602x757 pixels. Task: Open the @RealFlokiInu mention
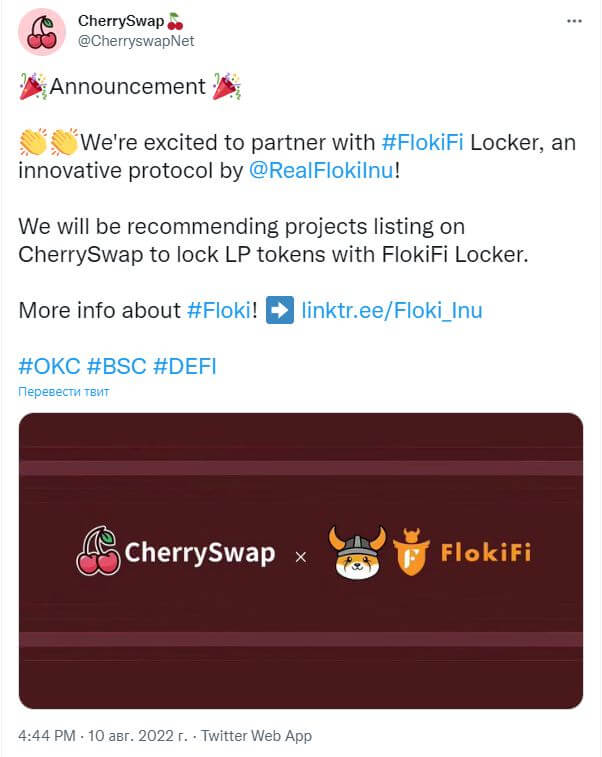(x=322, y=170)
